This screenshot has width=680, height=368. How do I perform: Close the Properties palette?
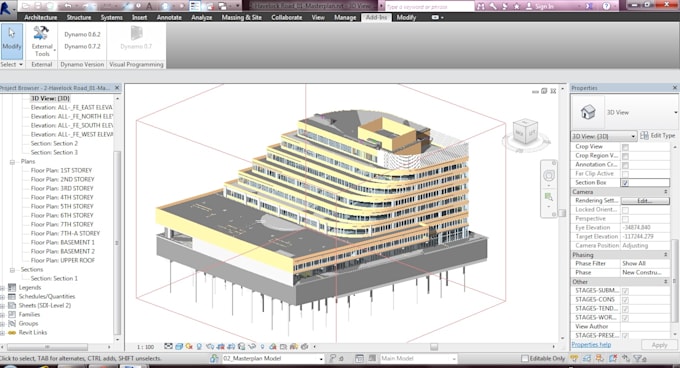click(x=675, y=88)
